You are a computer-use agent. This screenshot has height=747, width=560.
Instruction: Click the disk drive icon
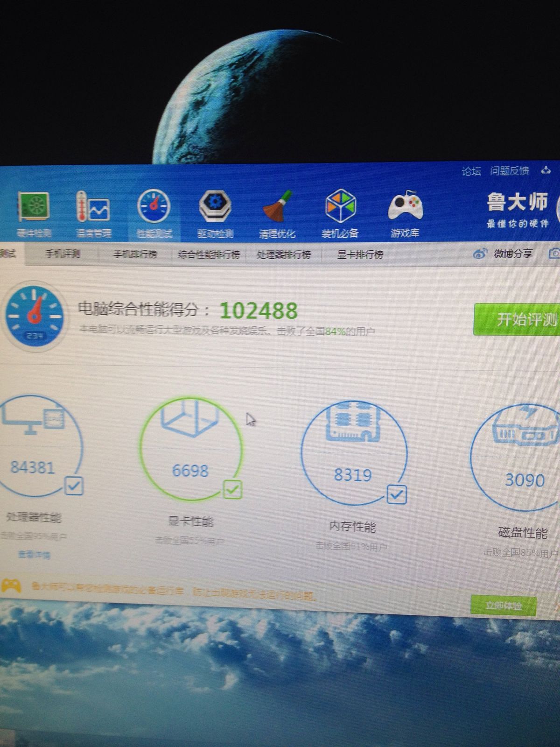525,426
